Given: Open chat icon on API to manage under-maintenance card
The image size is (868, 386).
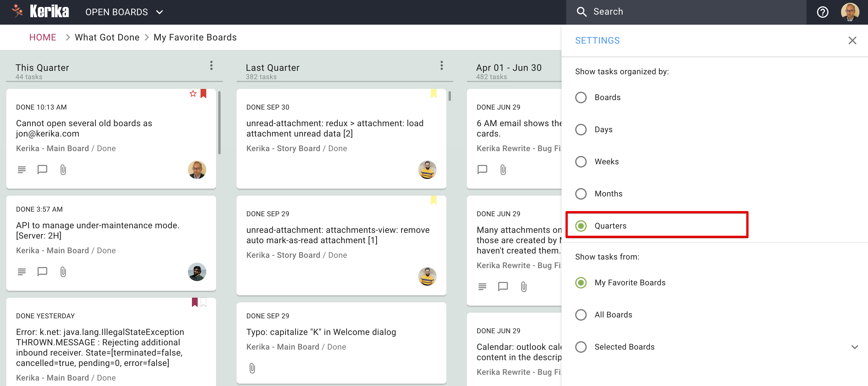Looking at the screenshot, I should 42,272.
